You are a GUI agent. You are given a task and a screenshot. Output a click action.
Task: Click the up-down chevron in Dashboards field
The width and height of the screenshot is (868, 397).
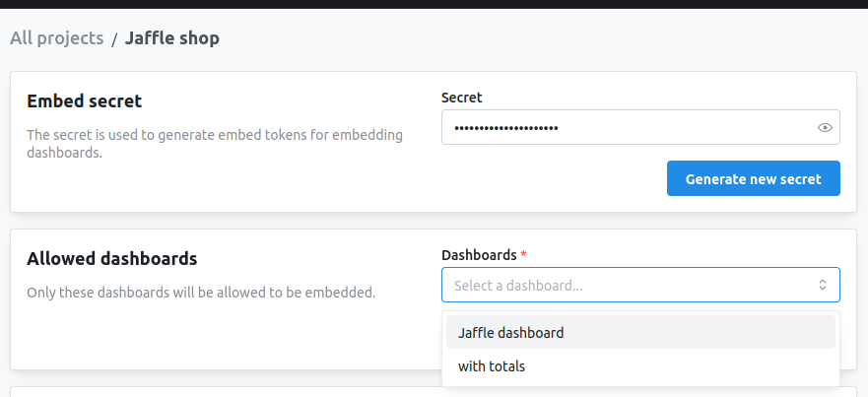click(x=823, y=285)
